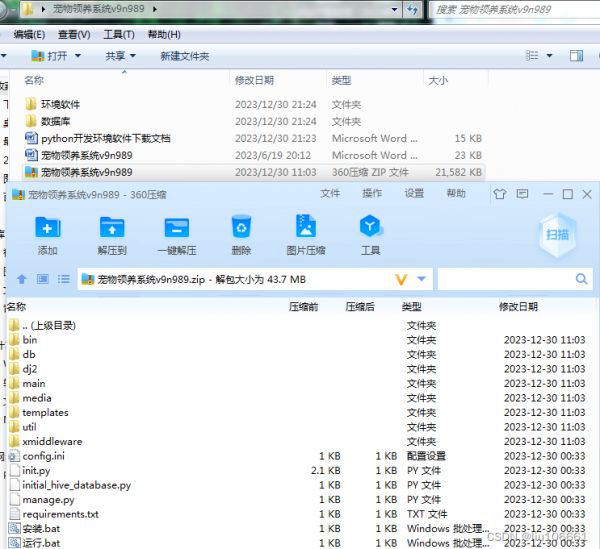
Task: Click the skin shirt icon in title bar
Action: (498, 194)
